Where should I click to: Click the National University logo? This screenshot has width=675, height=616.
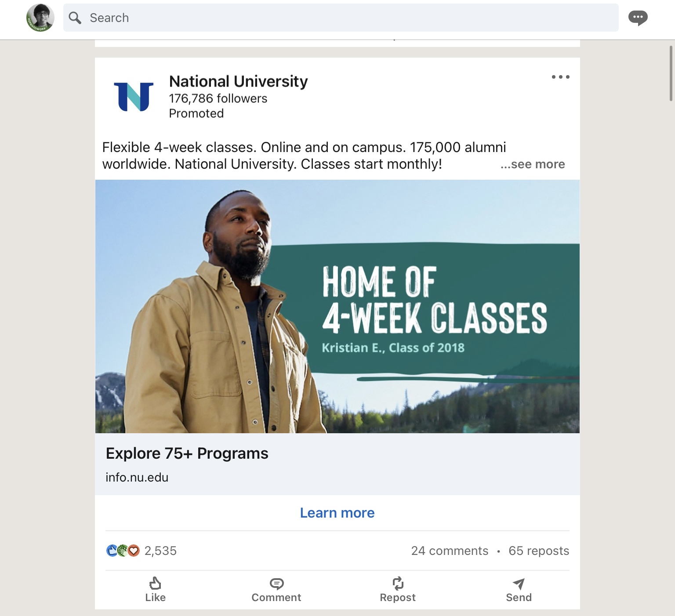134,96
